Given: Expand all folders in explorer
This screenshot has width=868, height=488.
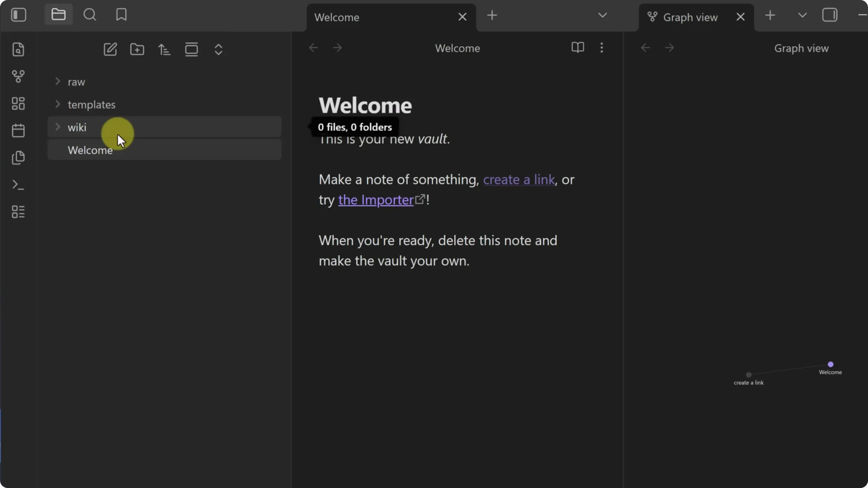Looking at the screenshot, I should (x=219, y=49).
